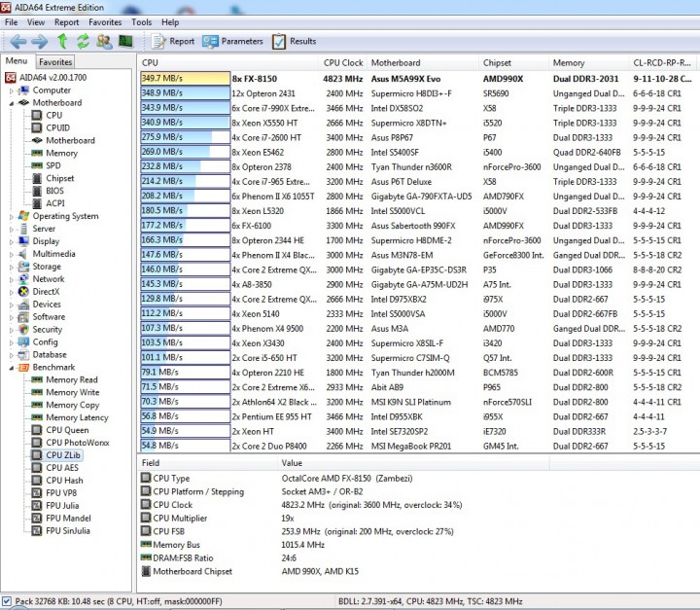
Task: Click the users icon in the toolbar
Action: [104, 42]
